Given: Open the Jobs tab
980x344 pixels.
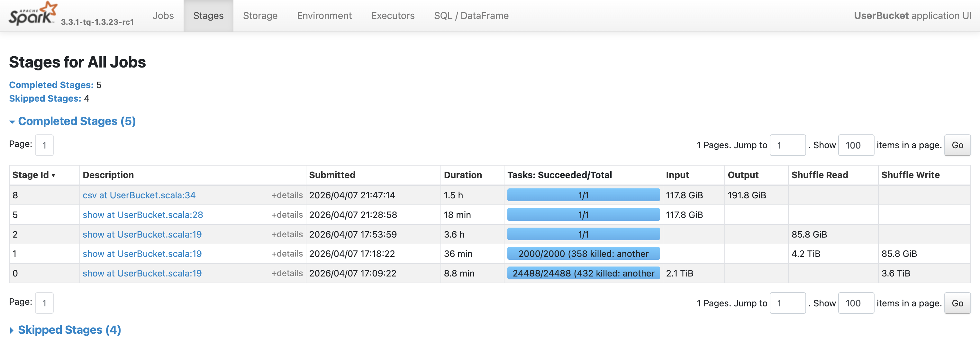Looking at the screenshot, I should (163, 16).
